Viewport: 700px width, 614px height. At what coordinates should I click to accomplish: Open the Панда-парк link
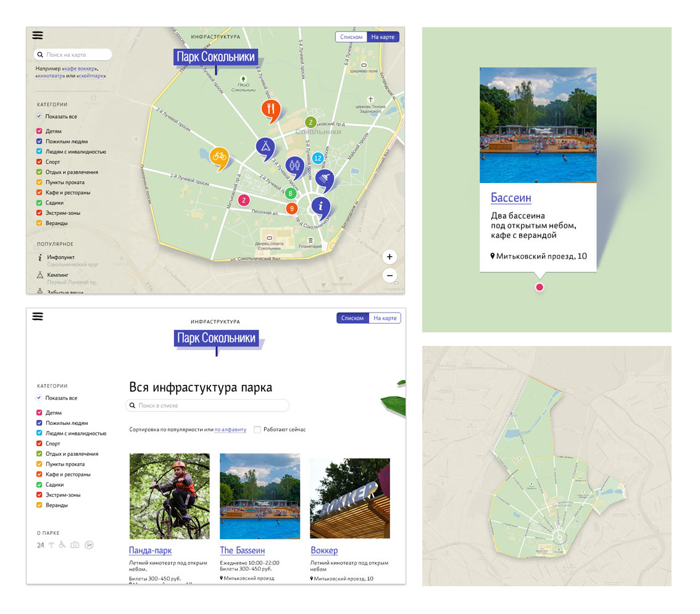click(x=150, y=550)
